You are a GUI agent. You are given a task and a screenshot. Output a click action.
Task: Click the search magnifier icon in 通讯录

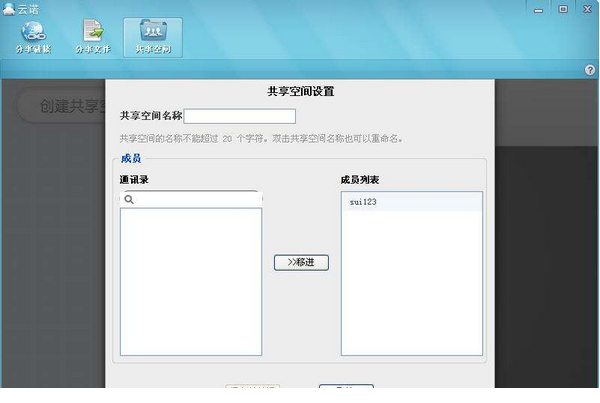click(129, 199)
